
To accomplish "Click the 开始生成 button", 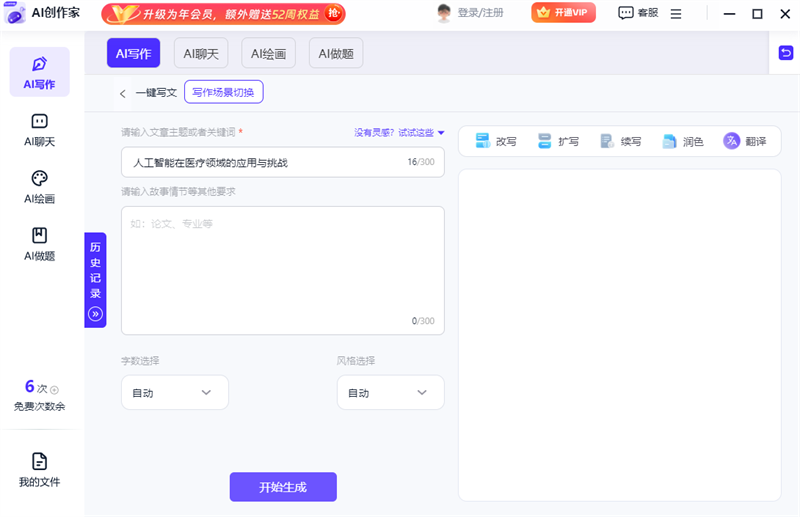I will [x=283, y=487].
